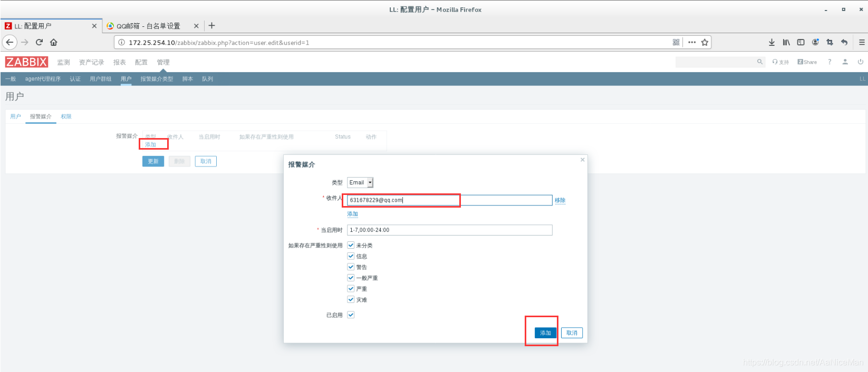Screen dimensions: 868x372
Task: Open the 管理 main menu
Action: pos(163,62)
